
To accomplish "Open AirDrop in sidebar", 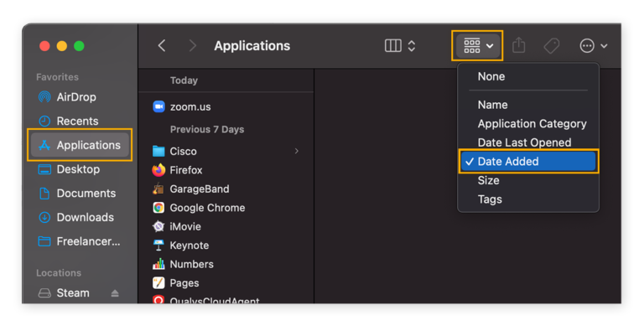I will [76, 97].
